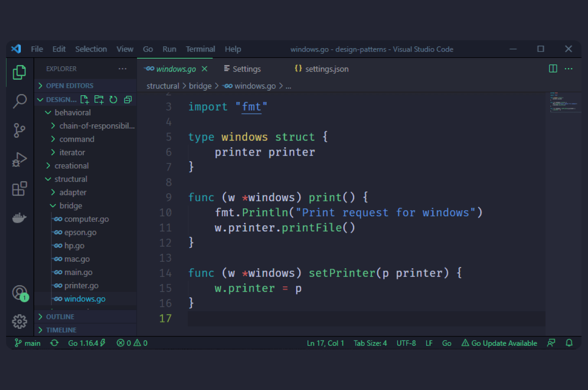Show notifications via the bell icon
The width and height of the screenshot is (588, 390).
[x=569, y=343]
